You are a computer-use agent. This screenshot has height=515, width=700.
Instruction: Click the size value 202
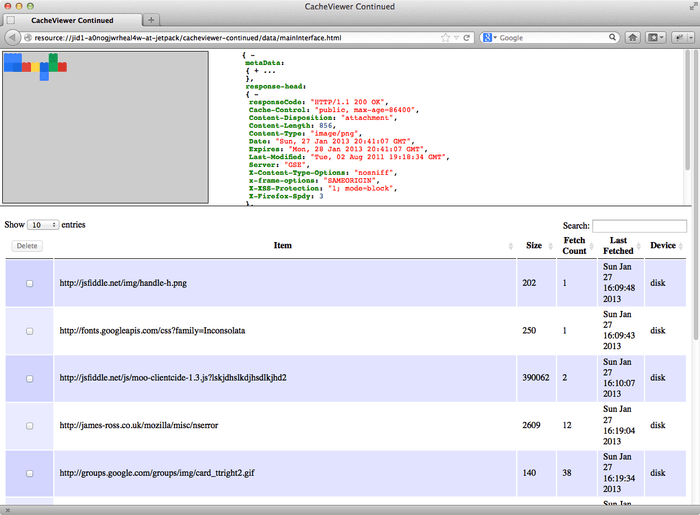point(529,283)
